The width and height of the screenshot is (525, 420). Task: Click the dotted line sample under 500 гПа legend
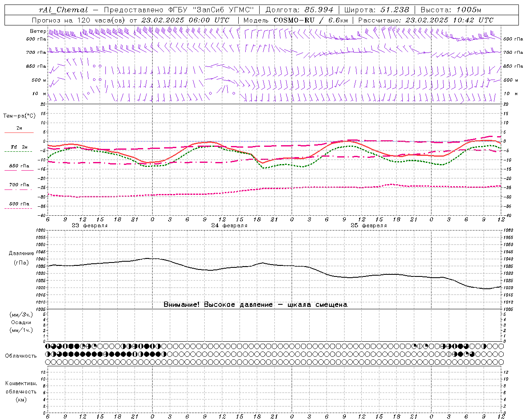[x=18, y=208]
